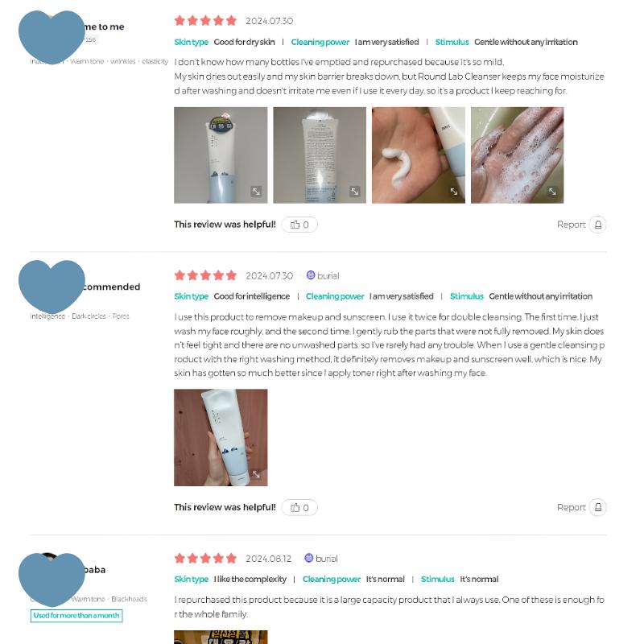This screenshot has height=644, width=644.
Task: Expand the foamy hand photo
Action: 552,192
